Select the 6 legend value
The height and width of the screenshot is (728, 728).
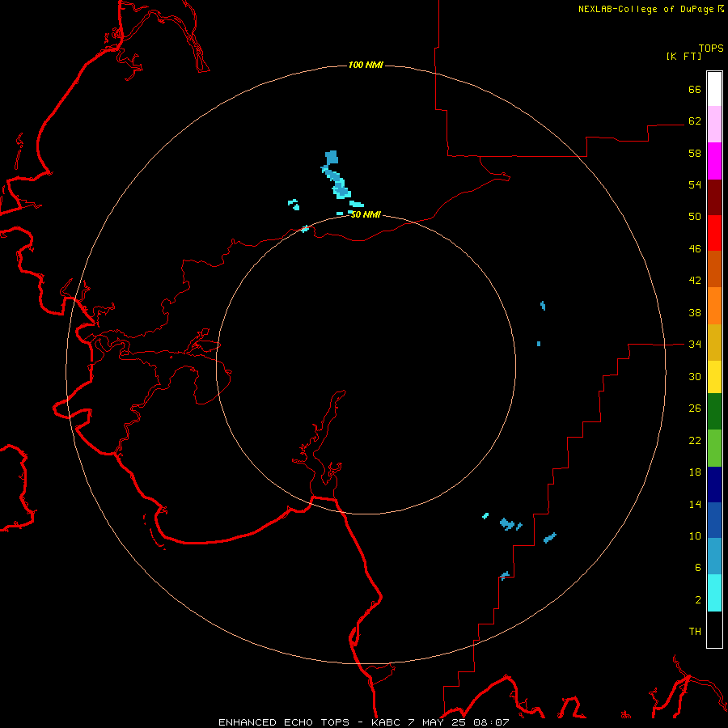pyautogui.click(x=697, y=567)
